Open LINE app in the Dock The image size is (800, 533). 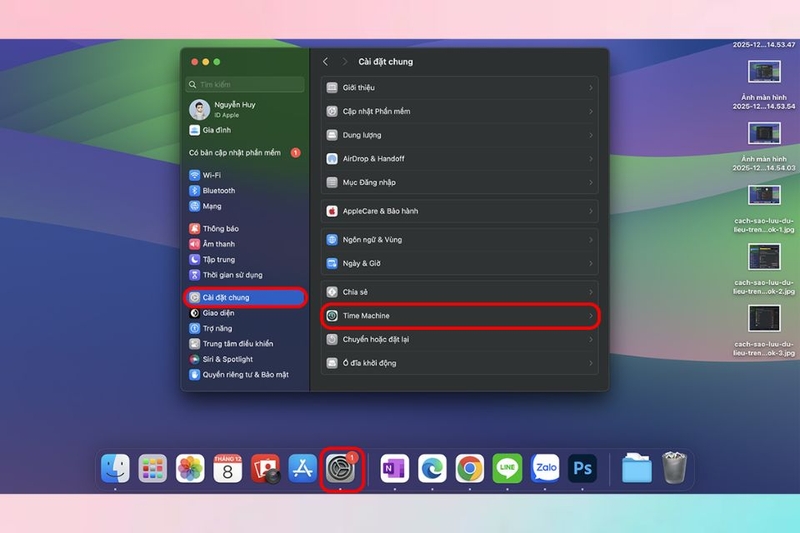tap(507, 468)
